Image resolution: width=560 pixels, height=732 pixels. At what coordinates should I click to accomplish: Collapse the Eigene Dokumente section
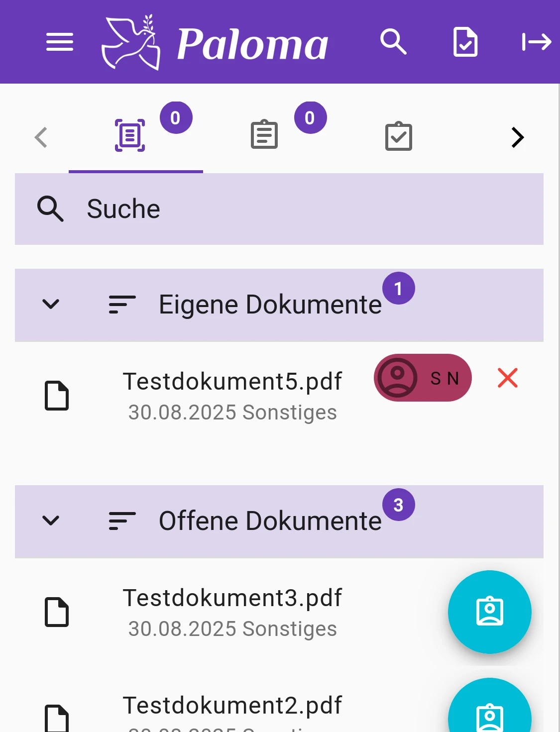(51, 304)
